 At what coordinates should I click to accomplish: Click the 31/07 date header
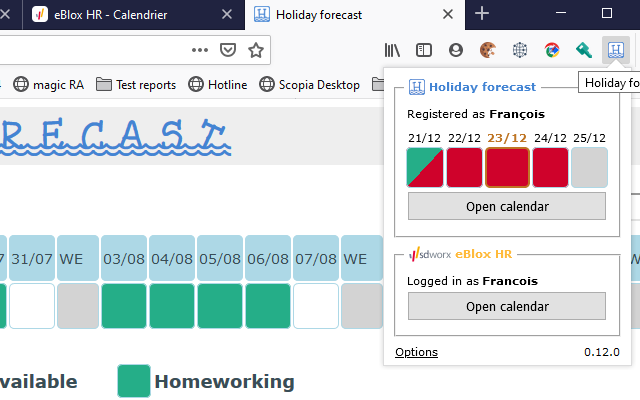click(x=32, y=259)
